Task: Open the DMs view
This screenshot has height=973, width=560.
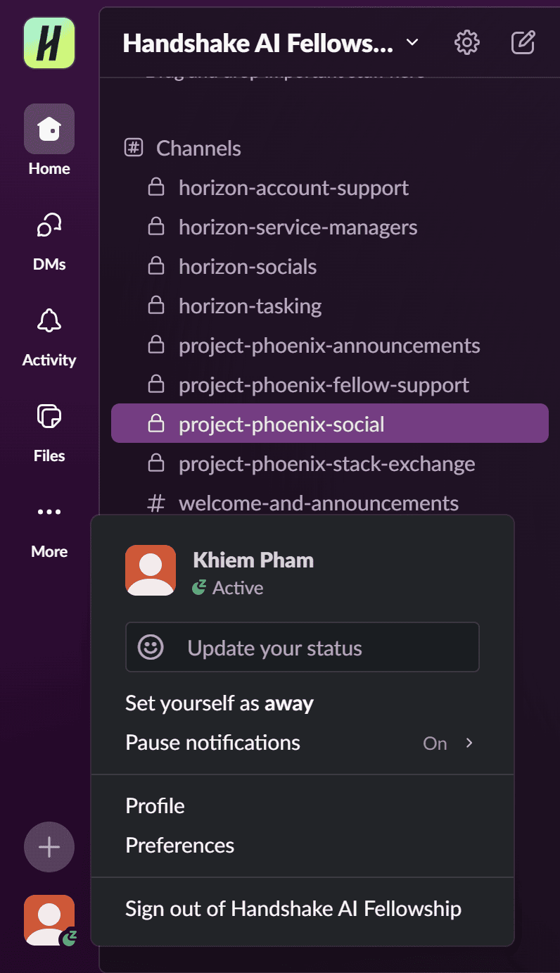Action: point(49,225)
